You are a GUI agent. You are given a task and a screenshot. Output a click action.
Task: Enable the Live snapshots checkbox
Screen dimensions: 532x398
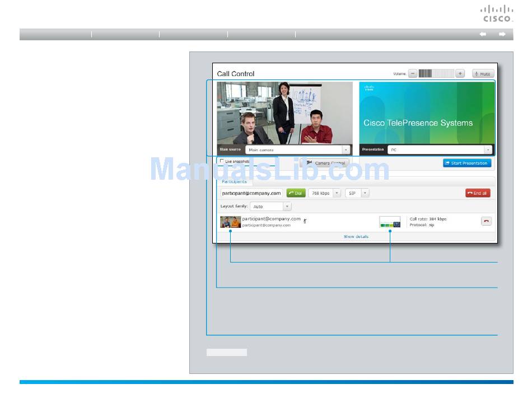tap(222, 161)
